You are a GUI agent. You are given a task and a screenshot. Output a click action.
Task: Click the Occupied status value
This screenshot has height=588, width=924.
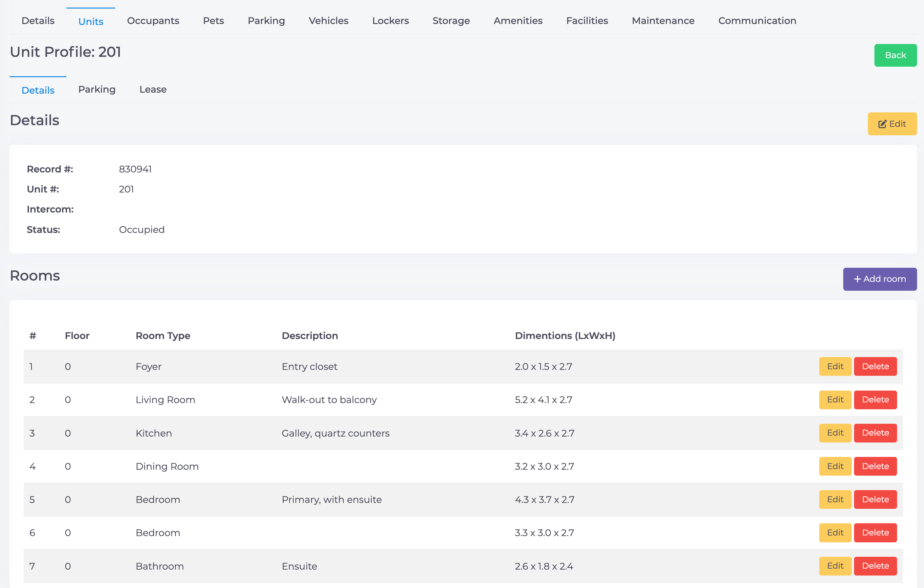coord(142,230)
